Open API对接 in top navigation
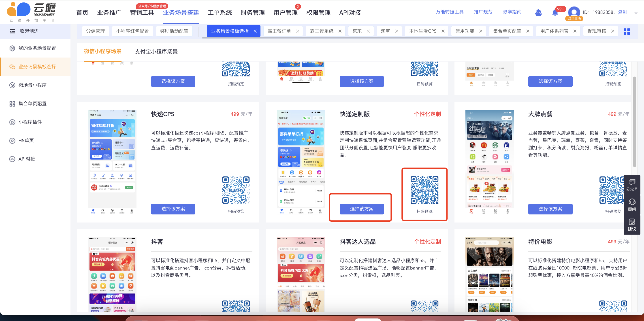644x321 pixels. [x=350, y=13]
